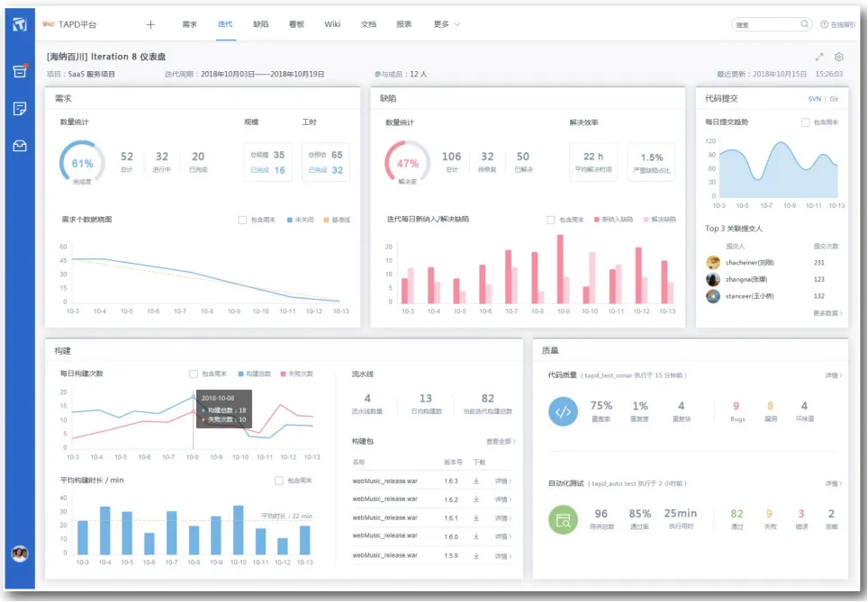Click the search magnifier icon
The height and width of the screenshot is (602, 868).
pos(804,24)
